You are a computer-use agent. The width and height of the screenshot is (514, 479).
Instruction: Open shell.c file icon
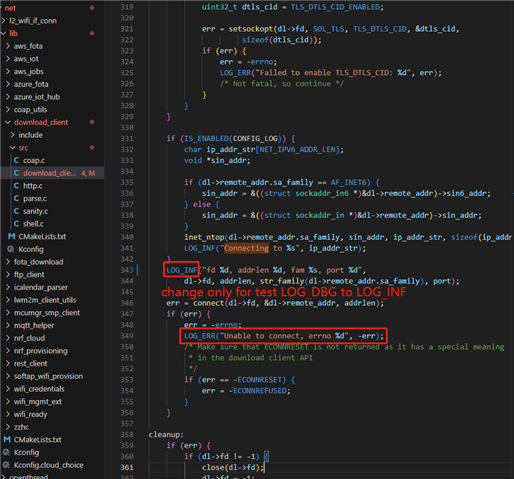(x=16, y=224)
